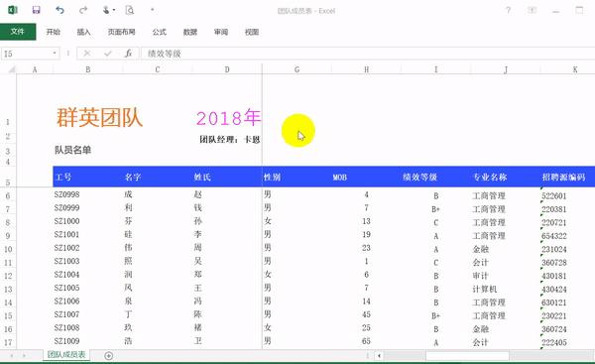
Task: Click the 队员名单 cell
Action: [x=72, y=150]
